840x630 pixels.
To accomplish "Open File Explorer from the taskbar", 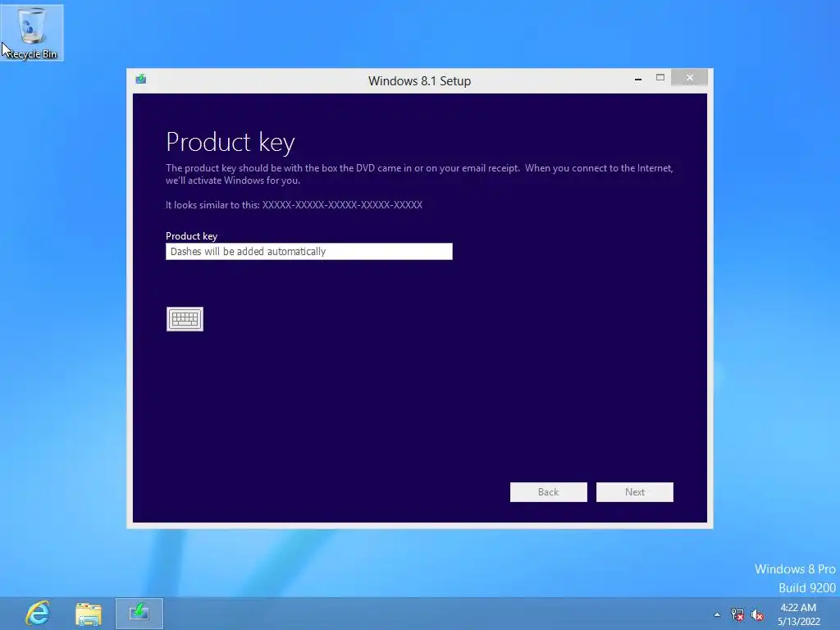I will point(89,614).
